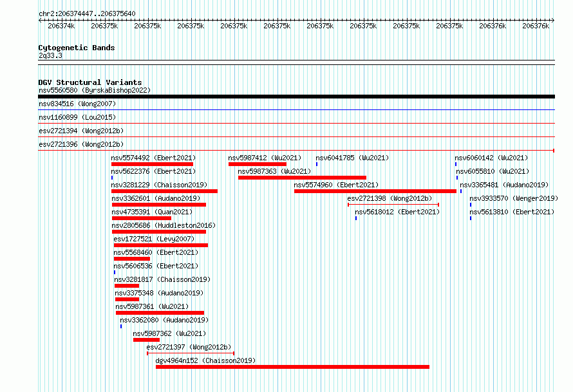573x392 pixels.
Task: Open esv1727521 (Levy2007) variant
Action: click(x=155, y=239)
